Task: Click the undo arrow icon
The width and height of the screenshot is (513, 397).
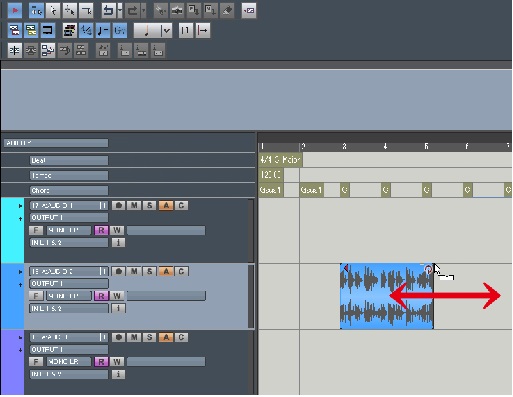Action: [108, 11]
